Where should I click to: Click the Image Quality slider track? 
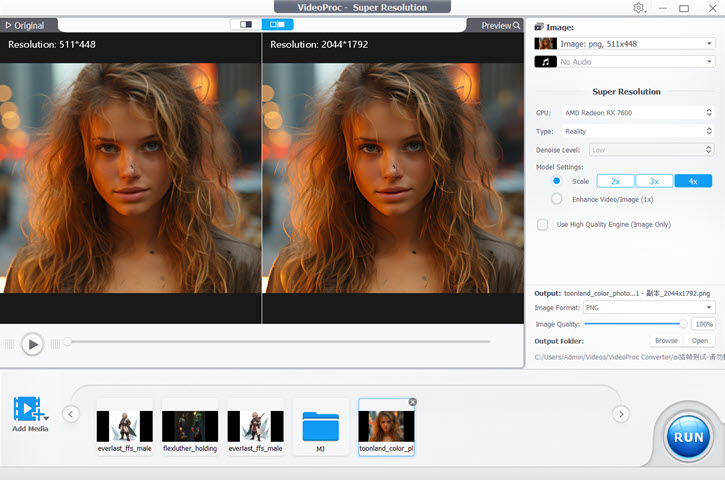[634, 324]
